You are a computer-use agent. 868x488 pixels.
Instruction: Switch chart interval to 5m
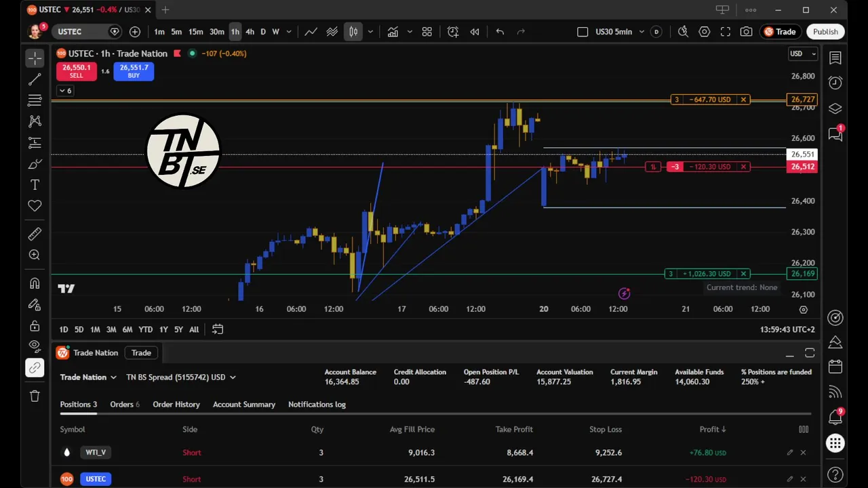tap(176, 32)
